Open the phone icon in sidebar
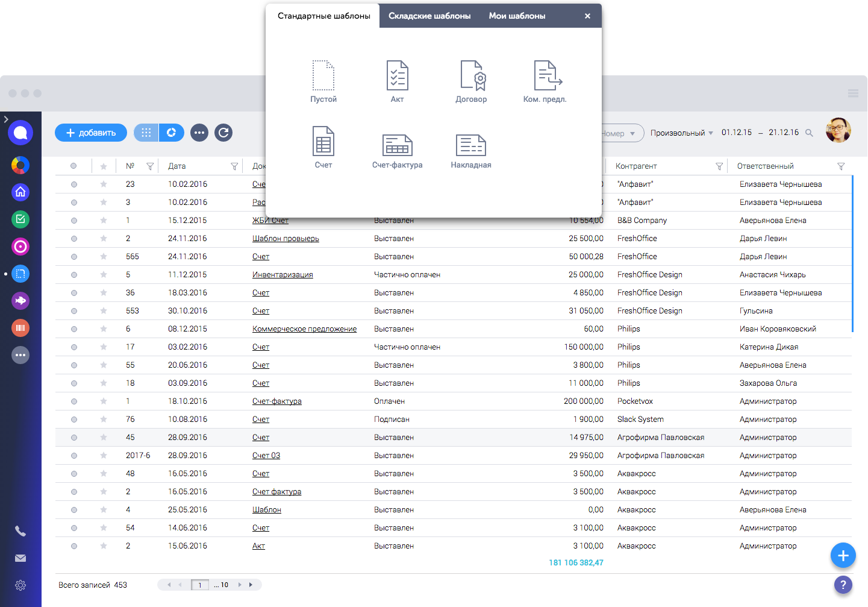The width and height of the screenshot is (868, 607). tap(20, 531)
